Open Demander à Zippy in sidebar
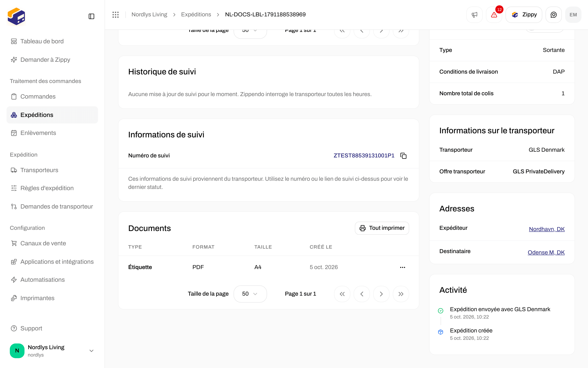This screenshot has width=588, height=368. point(52,60)
